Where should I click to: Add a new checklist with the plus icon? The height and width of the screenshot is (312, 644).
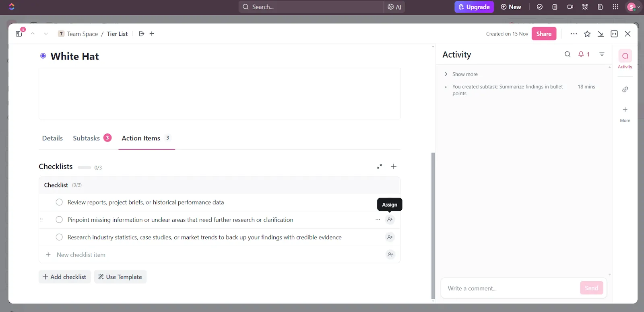(394, 166)
